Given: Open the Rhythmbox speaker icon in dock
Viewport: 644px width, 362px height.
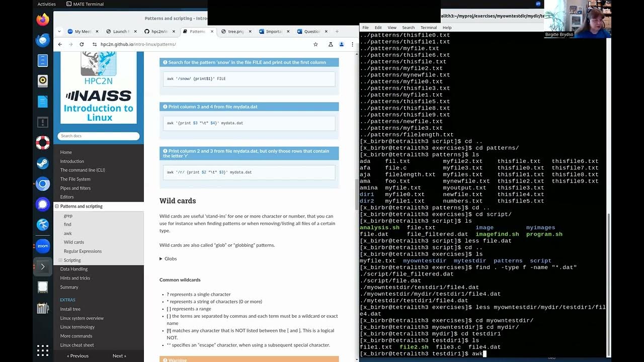Looking at the screenshot, I should pos(43,80).
